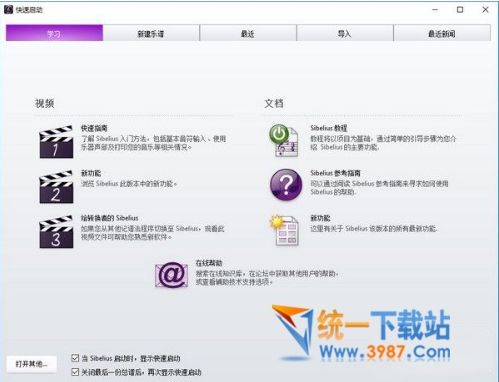Switch to the 导入 tab

click(345, 33)
